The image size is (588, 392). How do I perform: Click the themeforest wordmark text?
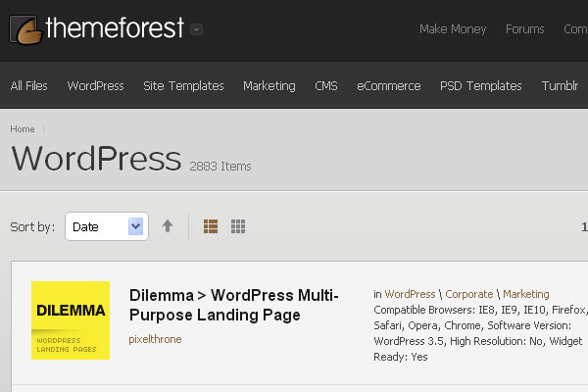pos(115,28)
